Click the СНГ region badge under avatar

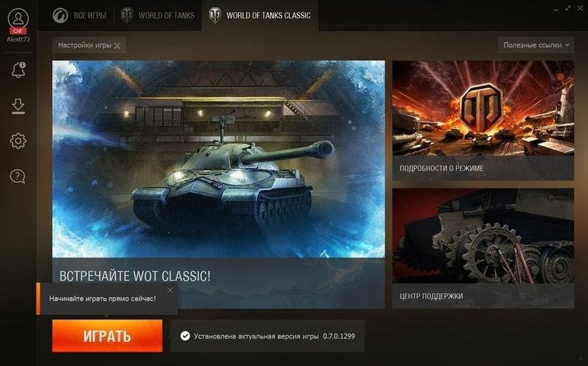point(18,31)
